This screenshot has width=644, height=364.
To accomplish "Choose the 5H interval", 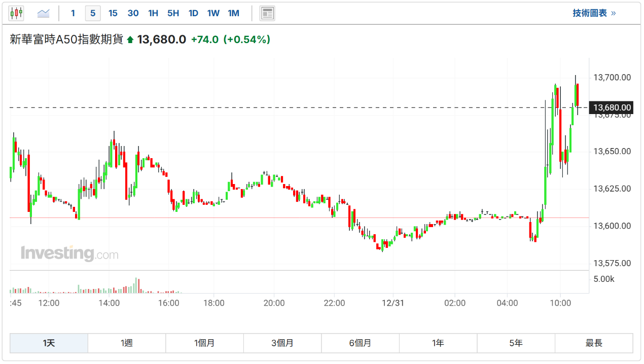I will point(173,13).
